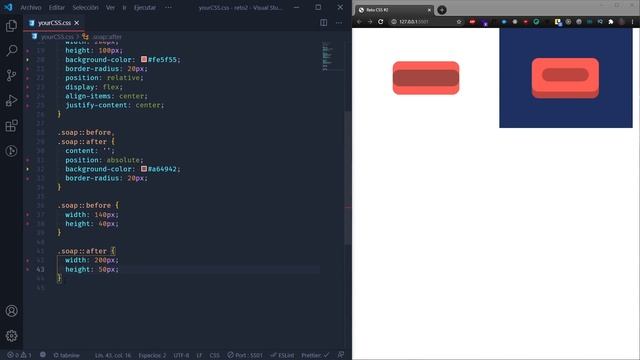The image size is (640, 360).
Task: Click the Chrome address bar showing 127.0.0.1
Action: pos(427,22)
